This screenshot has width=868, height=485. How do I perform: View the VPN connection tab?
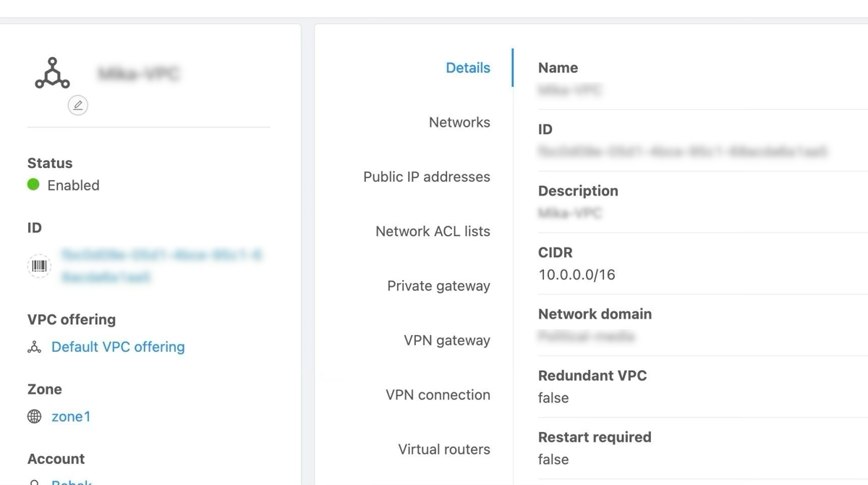(438, 395)
